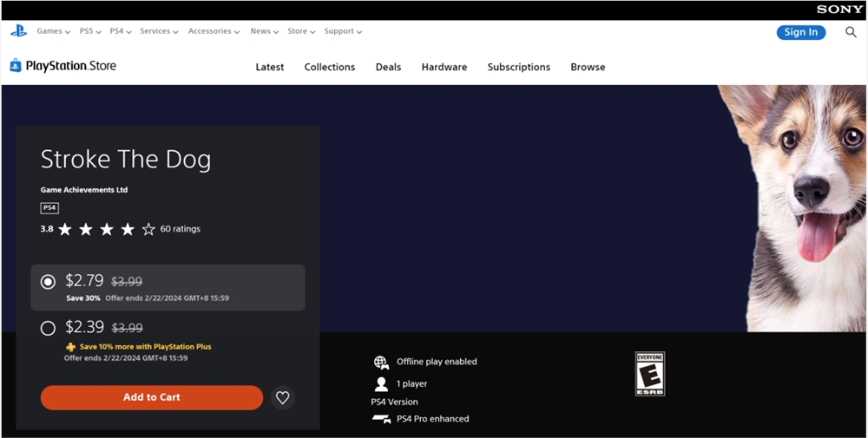Click the ESRB Everyone rating badge
The height and width of the screenshot is (438, 868).
pyautogui.click(x=650, y=374)
